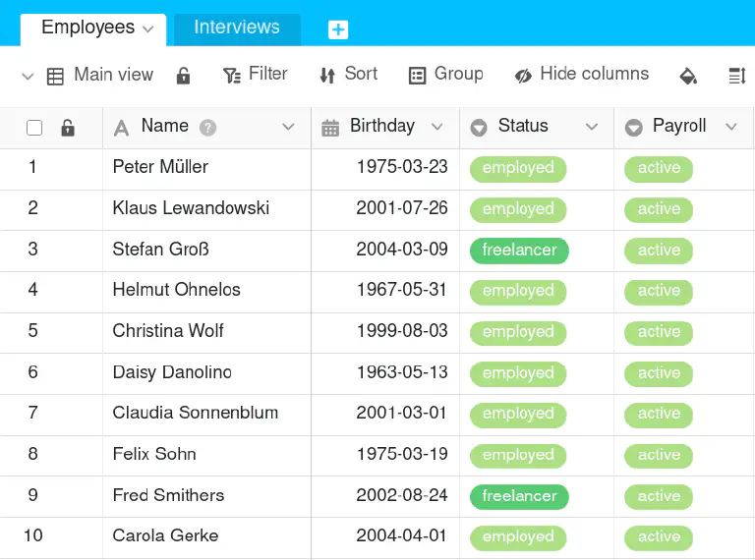Viewport: 755px width, 560px height.
Task: Select the Employees tab
Action: click(87, 28)
